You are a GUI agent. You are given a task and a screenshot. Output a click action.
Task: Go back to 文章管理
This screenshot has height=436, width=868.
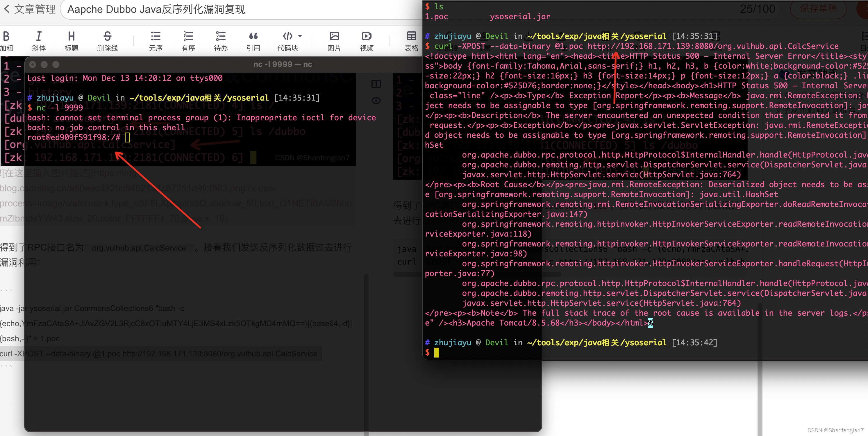(x=30, y=9)
